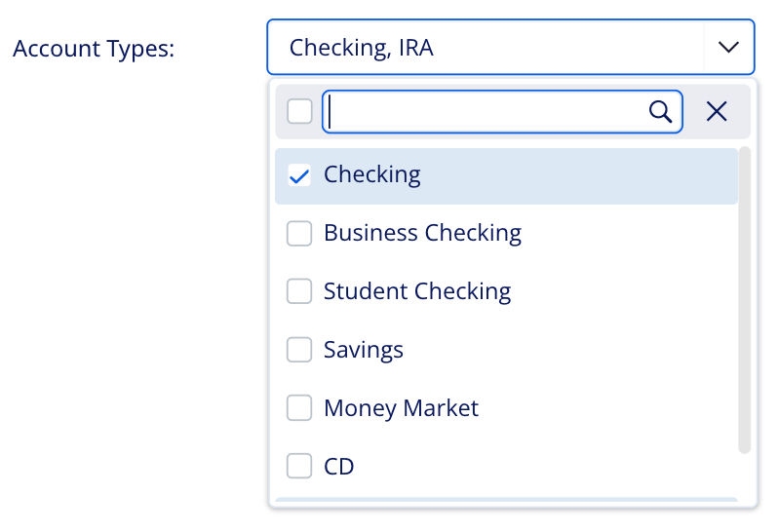The height and width of the screenshot is (532, 778).
Task: Pick the Student Checking list entry
Action: tap(417, 291)
